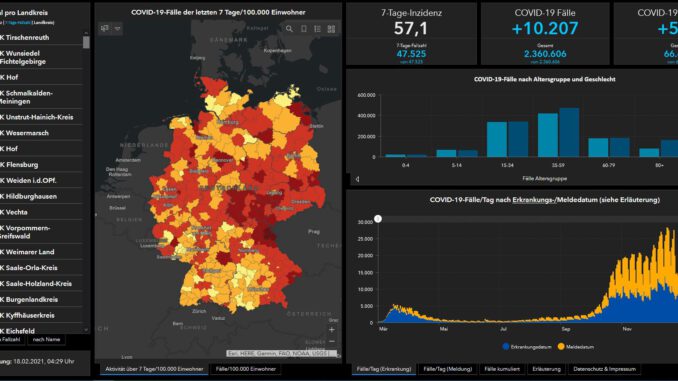Click the district list scrollbar thumb

[x=86, y=42]
